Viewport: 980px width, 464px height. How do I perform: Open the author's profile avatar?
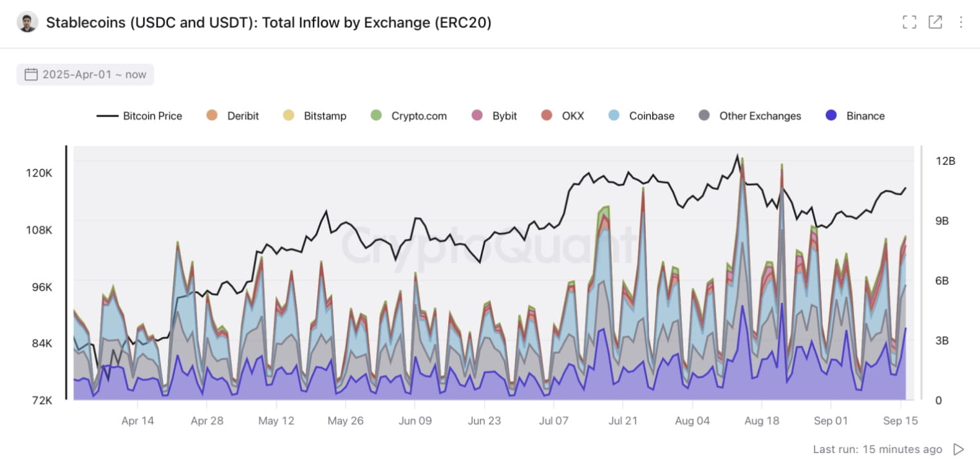[x=26, y=21]
